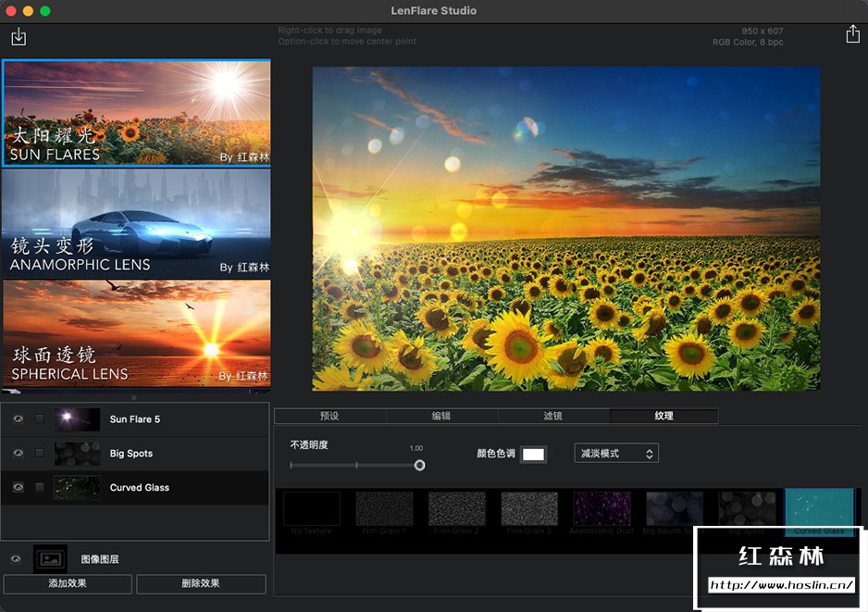Switch to the 编辑 tab
Viewport: 868px width, 612px height.
[441, 416]
